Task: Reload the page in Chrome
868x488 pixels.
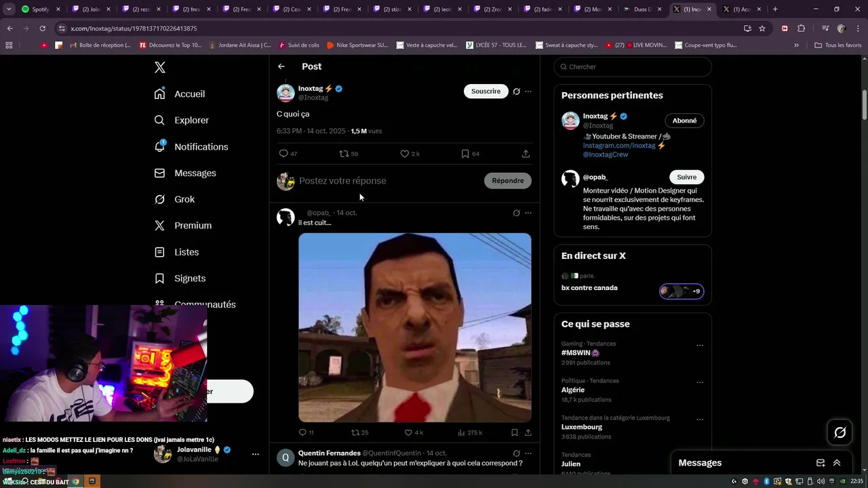Action: (42, 28)
